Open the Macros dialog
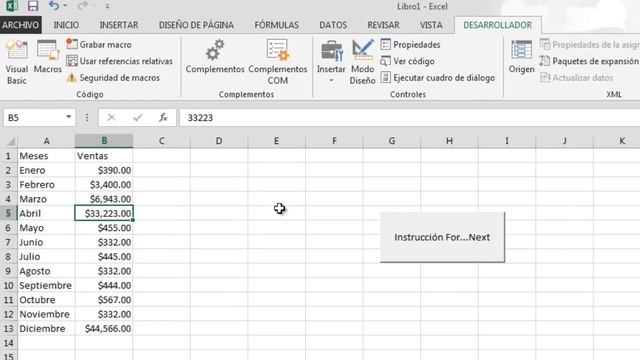This screenshot has width=640, height=360. coord(47,57)
